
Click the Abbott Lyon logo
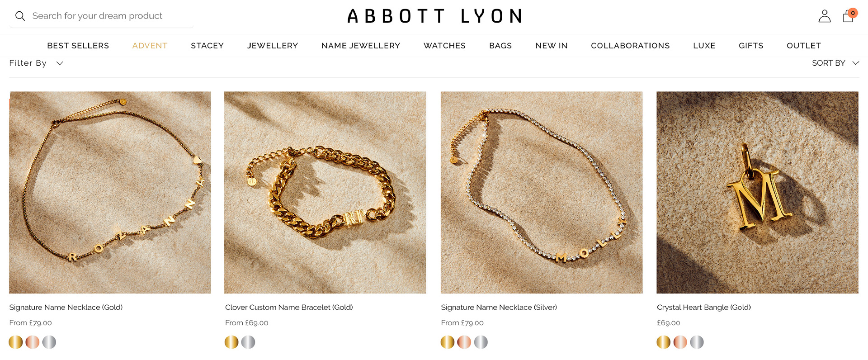434,16
